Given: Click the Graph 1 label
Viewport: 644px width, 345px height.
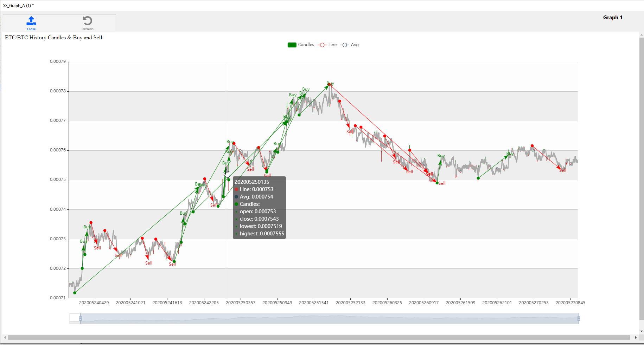Looking at the screenshot, I should coord(612,18).
